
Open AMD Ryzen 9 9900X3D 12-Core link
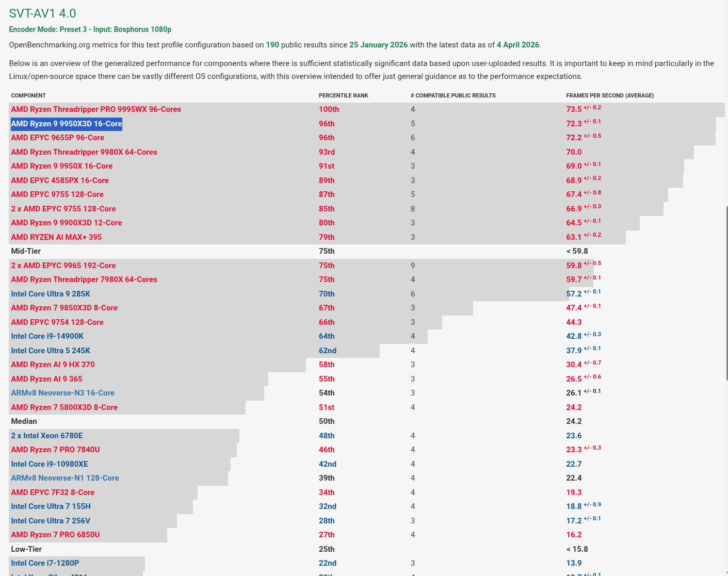click(x=67, y=223)
